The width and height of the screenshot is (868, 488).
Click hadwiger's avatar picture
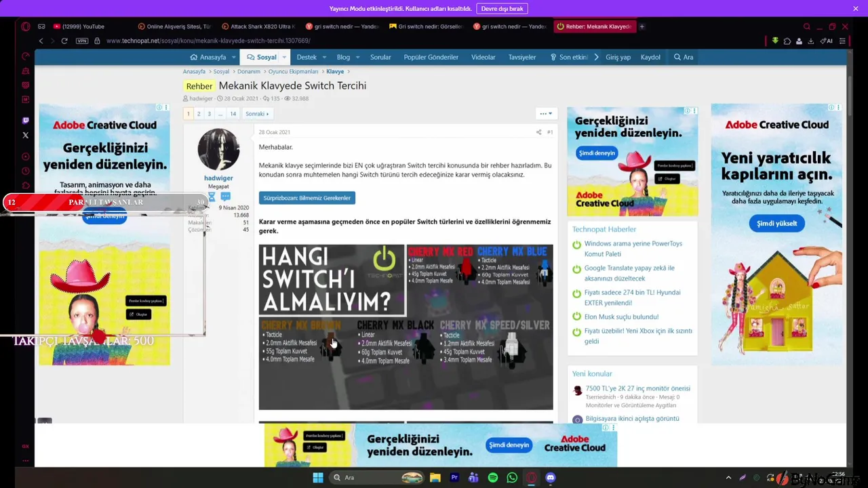coord(218,149)
